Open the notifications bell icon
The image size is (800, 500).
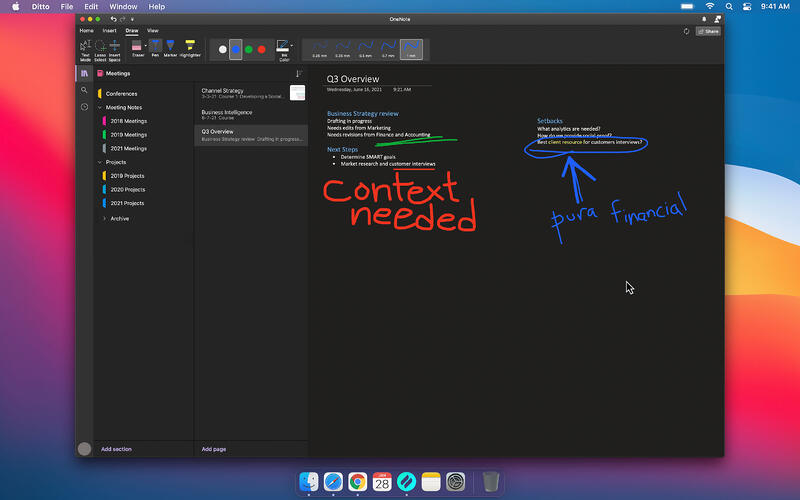click(704, 19)
